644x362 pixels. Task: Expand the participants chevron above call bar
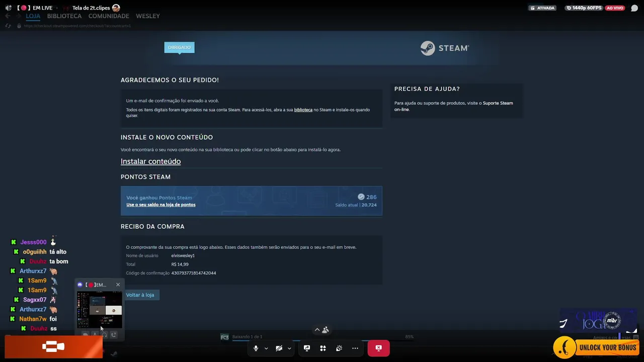point(317,330)
